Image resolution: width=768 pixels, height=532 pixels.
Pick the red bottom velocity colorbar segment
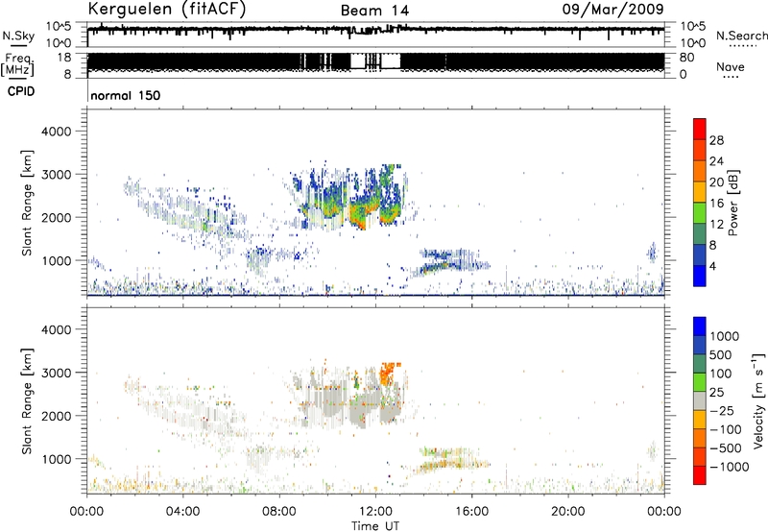(x=700, y=475)
